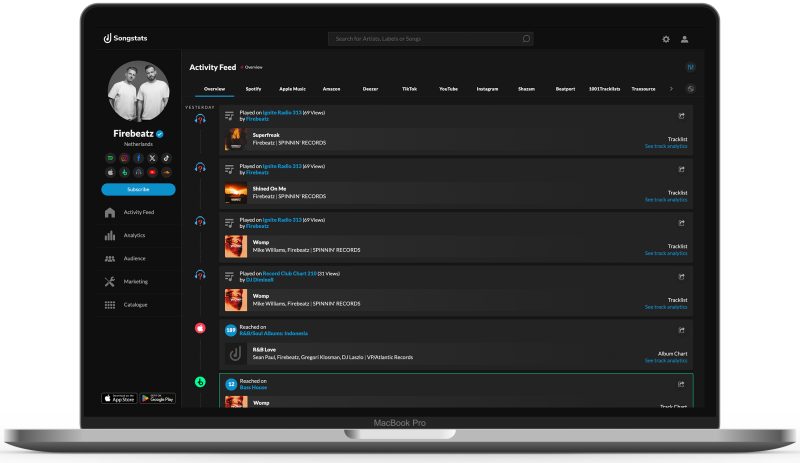The image size is (800, 463).
Task: Open R&B/Soul Albums: Indonesia chart link
Action: pos(273,333)
